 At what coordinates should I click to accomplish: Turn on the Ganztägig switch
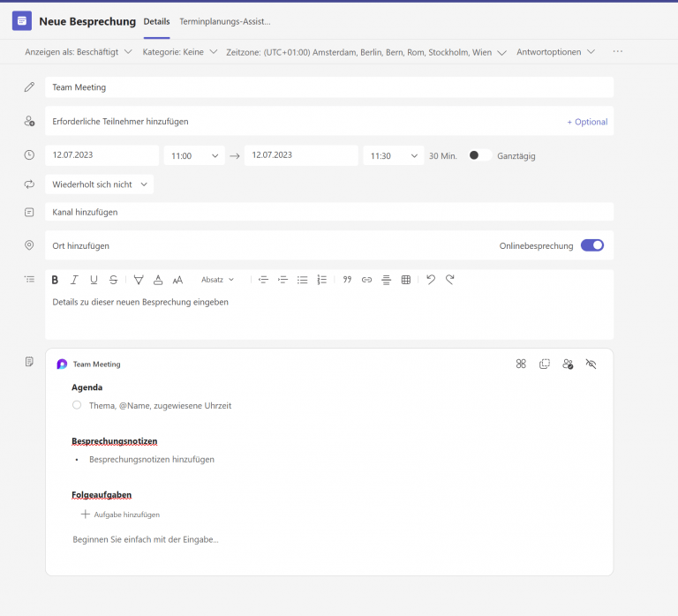tap(480, 155)
